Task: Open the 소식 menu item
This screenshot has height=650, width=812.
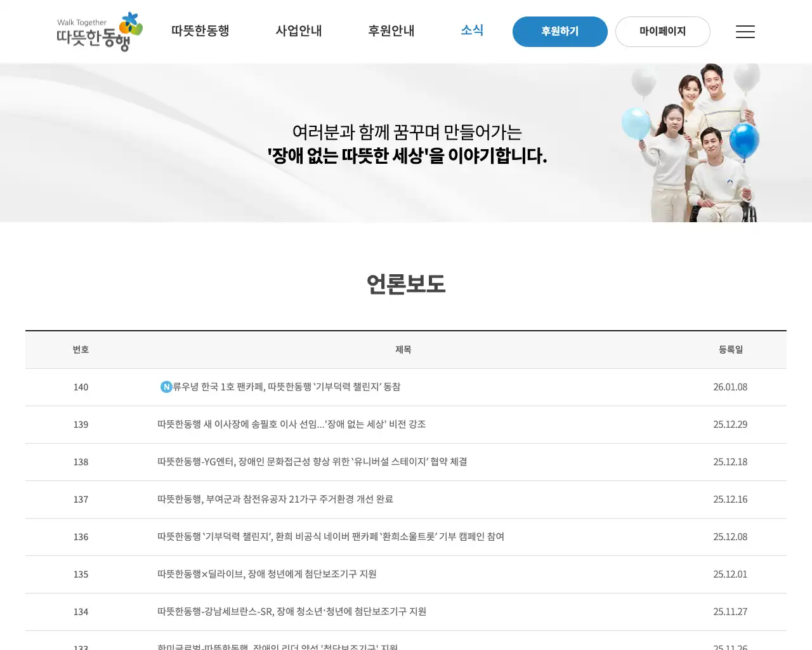Action: tap(472, 30)
